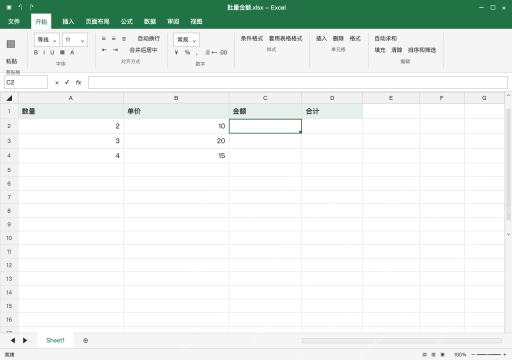
Task: Click the Redo arrow in title bar
Action: (x=31, y=7)
